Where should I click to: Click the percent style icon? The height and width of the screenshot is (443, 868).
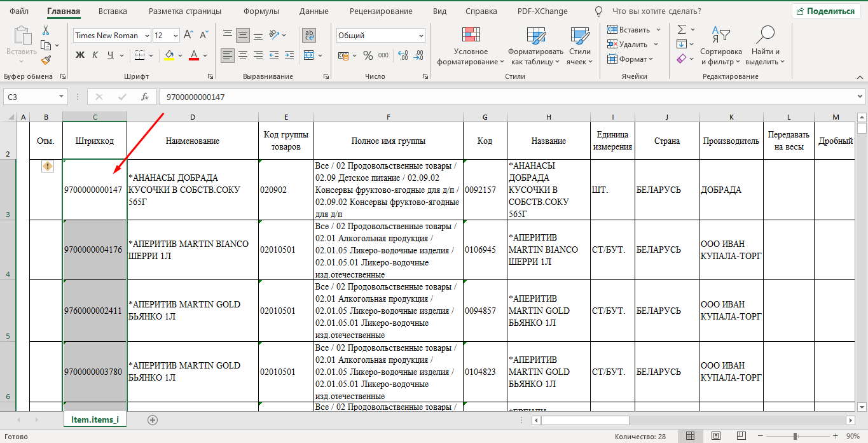coord(368,56)
